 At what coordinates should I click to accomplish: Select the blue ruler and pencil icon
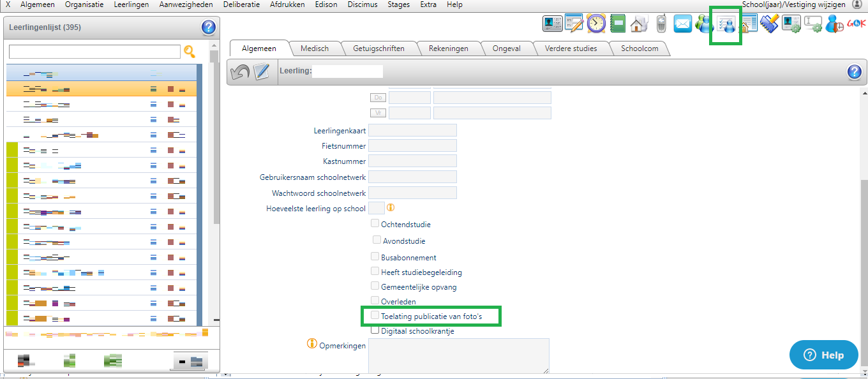(770, 24)
